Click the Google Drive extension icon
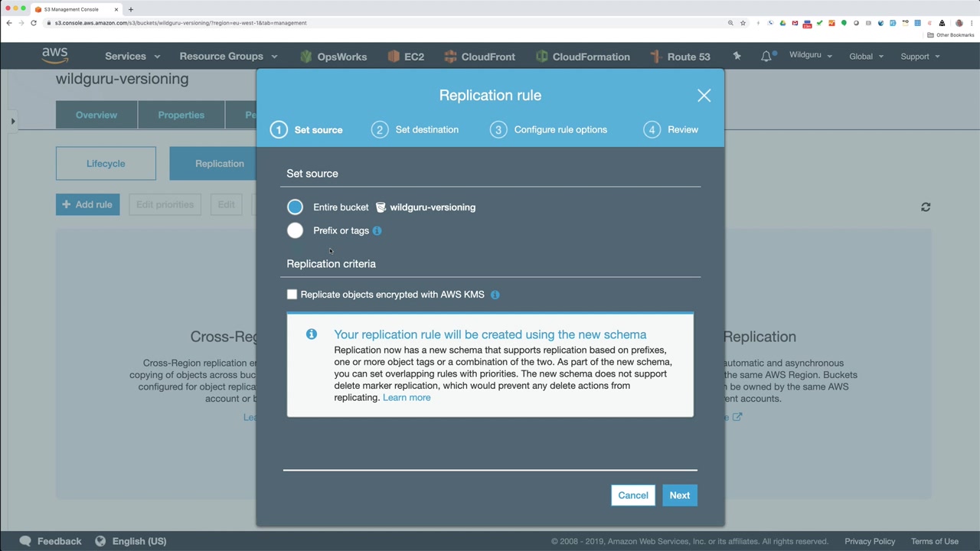The width and height of the screenshot is (980, 551). coord(782,23)
